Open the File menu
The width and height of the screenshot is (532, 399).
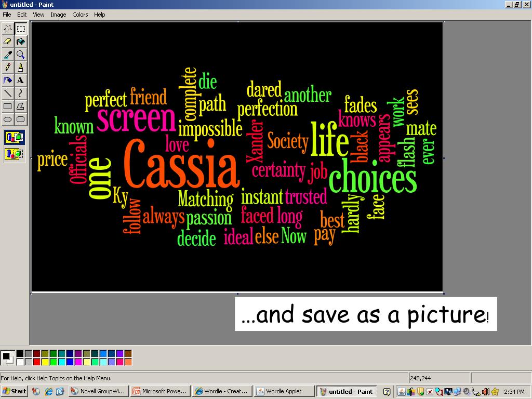(x=7, y=15)
